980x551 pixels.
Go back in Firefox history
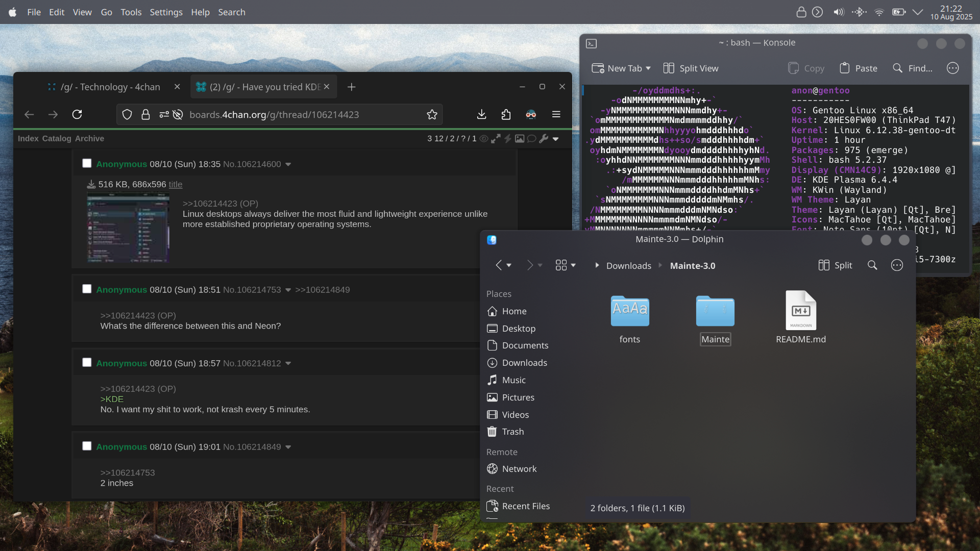[x=29, y=114]
